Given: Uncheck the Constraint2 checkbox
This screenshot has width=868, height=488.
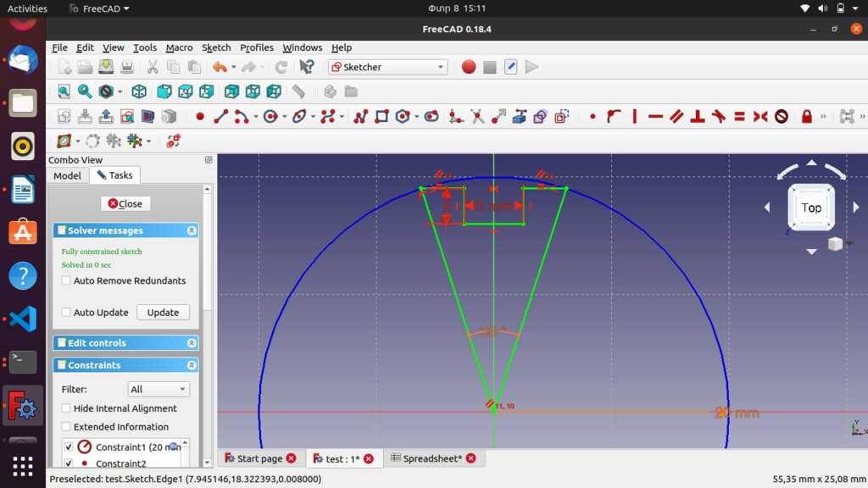Looking at the screenshot, I should (x=69, y=463).
